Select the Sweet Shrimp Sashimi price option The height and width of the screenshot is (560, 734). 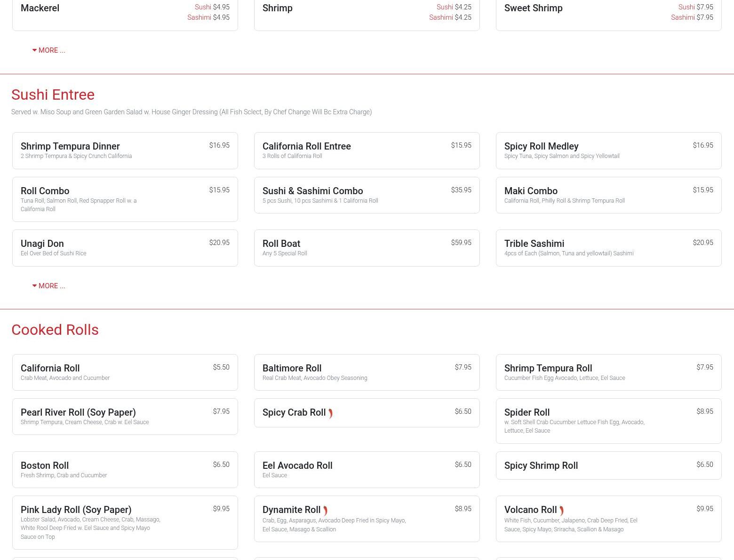[x=692, y=17]
